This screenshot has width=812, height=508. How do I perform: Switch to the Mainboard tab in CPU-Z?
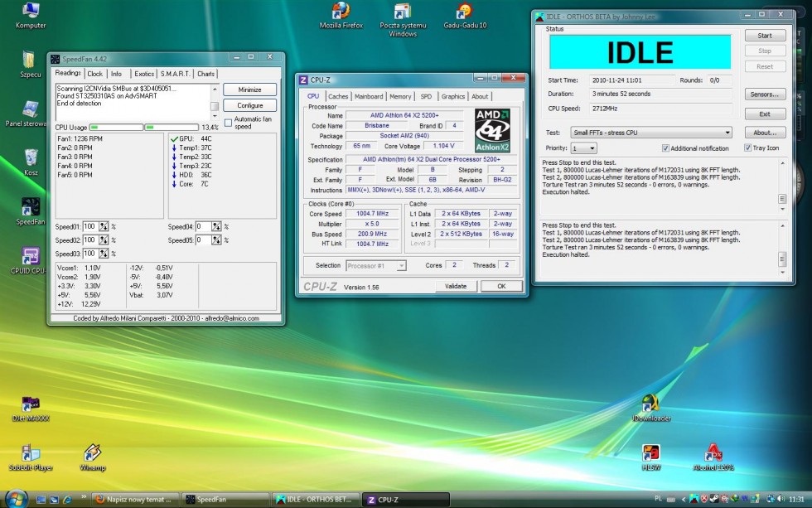369,96
